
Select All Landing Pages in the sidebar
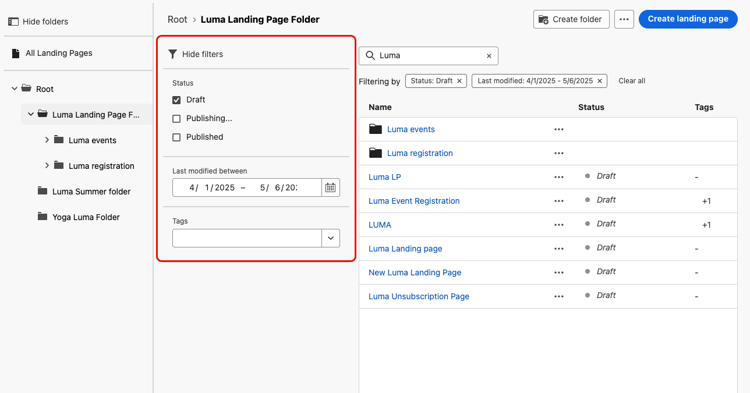click(59, 53)
